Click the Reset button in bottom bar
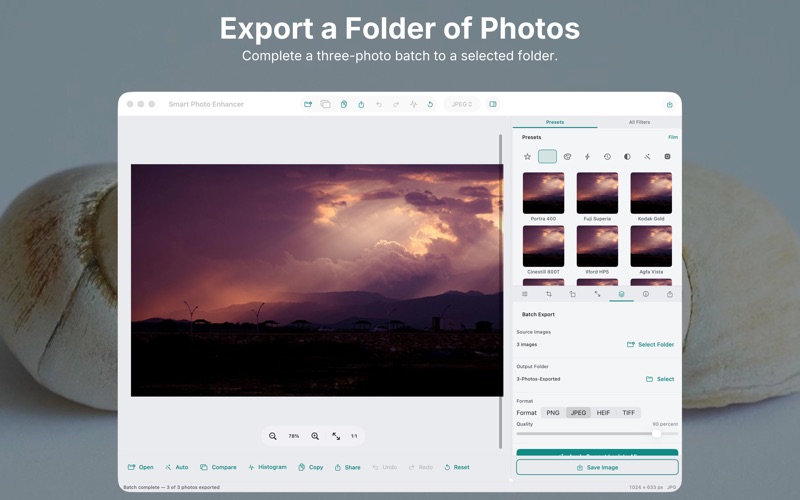The image size is (800, 500). 457,467
